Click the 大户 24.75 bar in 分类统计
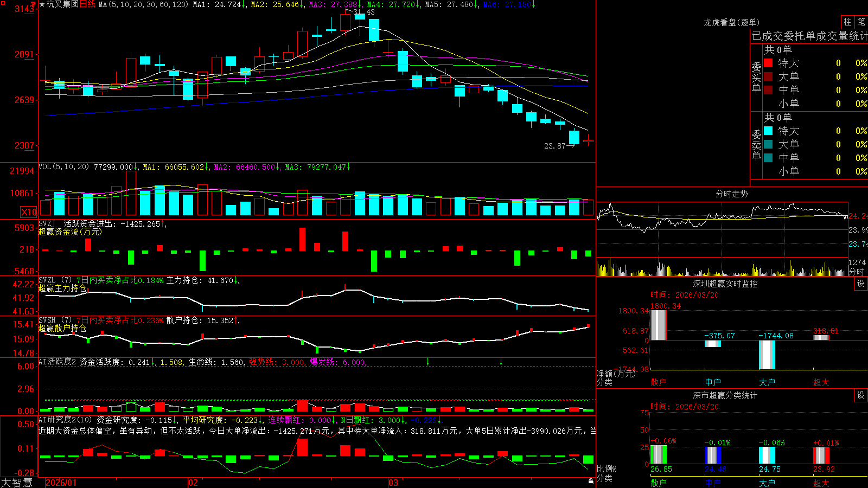Screen dimensions: 868x488 767,455
